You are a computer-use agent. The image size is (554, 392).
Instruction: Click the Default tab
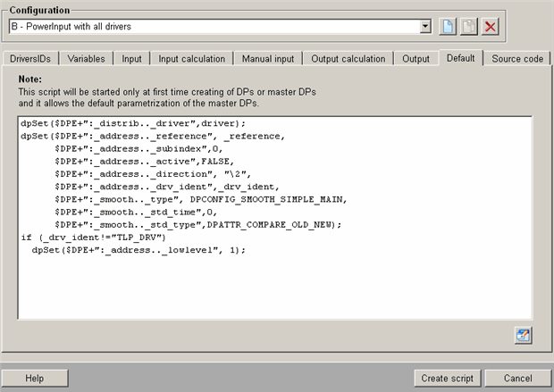pyautogui.click(x=461, y=59)
